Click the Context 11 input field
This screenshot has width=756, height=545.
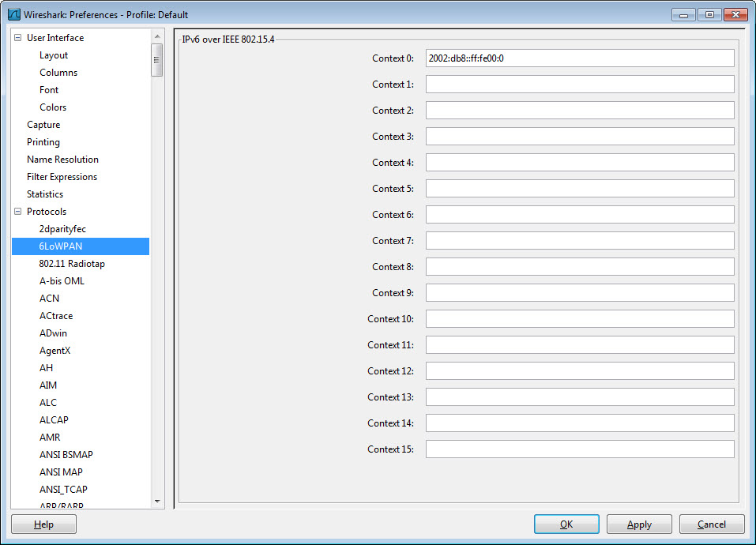(x=580, y=344)
